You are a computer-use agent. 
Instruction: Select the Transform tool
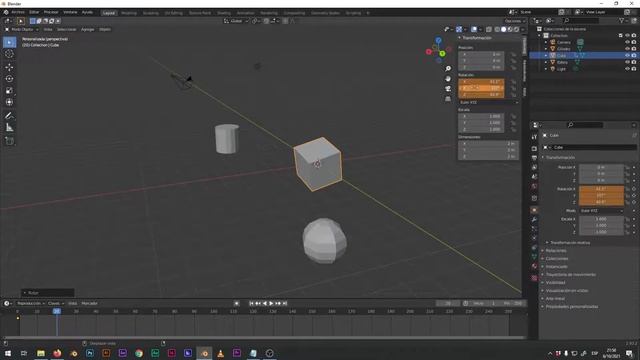(x=9, y=102)
